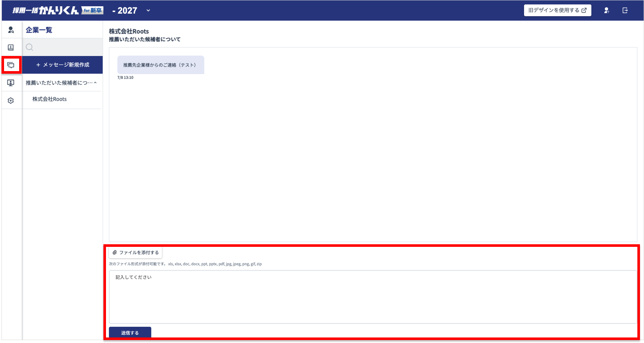Click the 推薦先企業様からのご連絡 message bubble
644x343 pixels.
click(x=160, y=65)
